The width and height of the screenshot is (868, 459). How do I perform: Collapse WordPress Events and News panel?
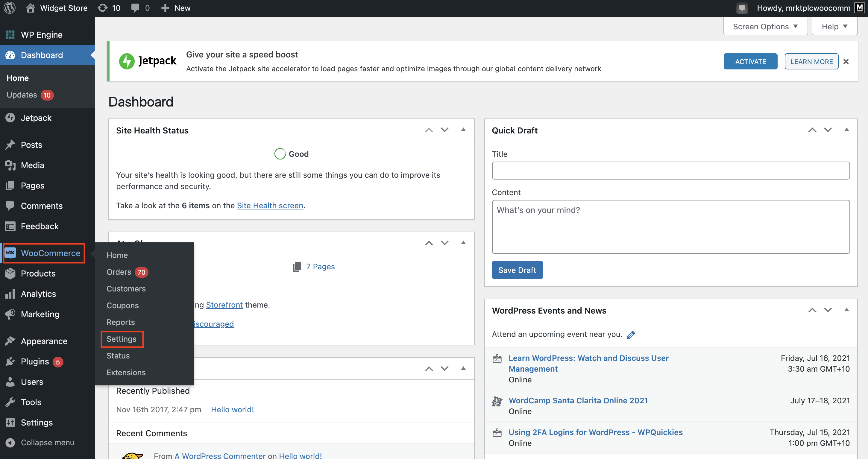tap(846, 310)
